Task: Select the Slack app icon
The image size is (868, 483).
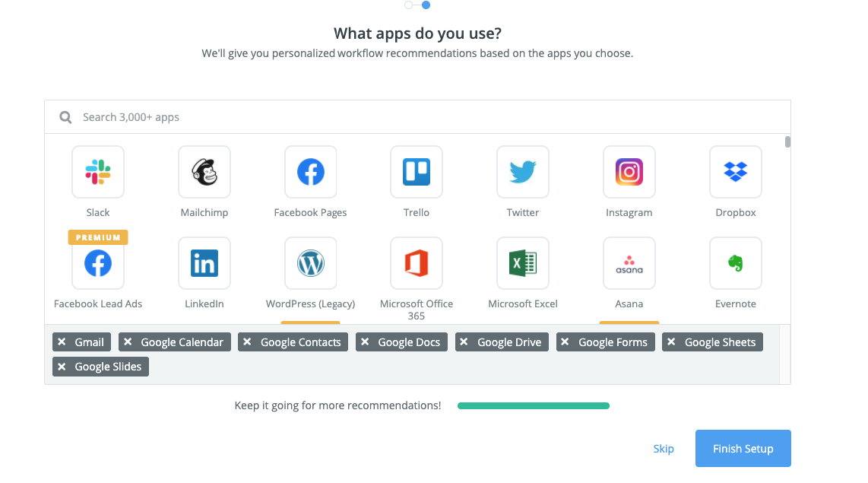Action: pos(98,172)
